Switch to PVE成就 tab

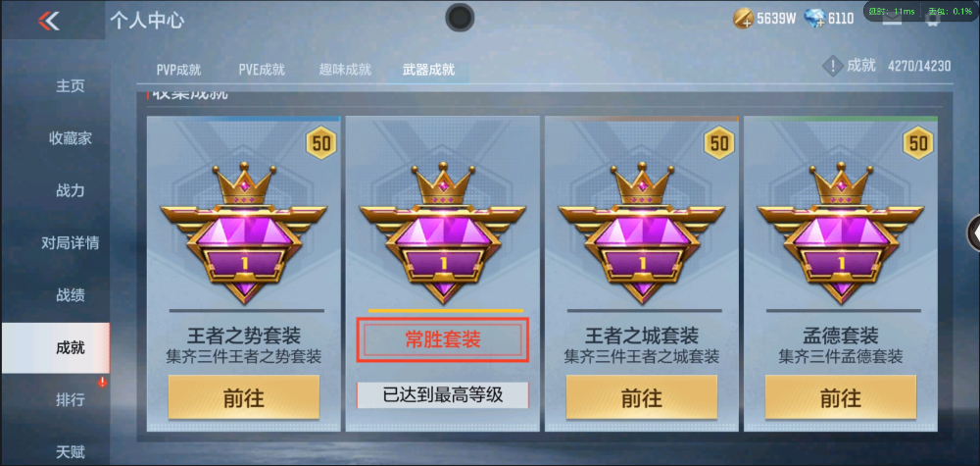point(262,70)
